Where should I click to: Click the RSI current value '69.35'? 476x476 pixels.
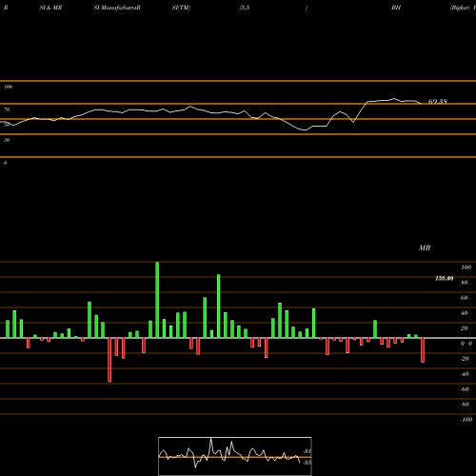pos(438,102)
